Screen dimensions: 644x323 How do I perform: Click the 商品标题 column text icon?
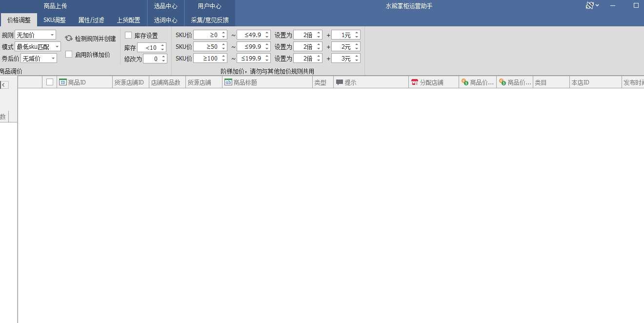tap(228, 82)
